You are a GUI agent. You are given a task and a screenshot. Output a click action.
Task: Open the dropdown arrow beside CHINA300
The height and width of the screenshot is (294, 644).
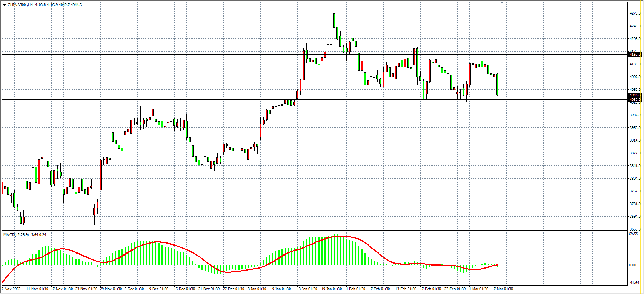click(x=4, y=5)
